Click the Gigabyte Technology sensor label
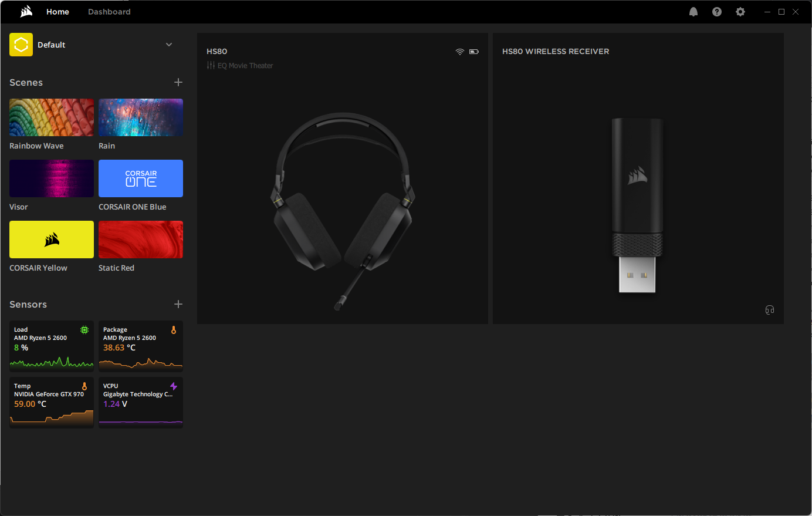Viewport: 812px width, 516px height. 138,394
